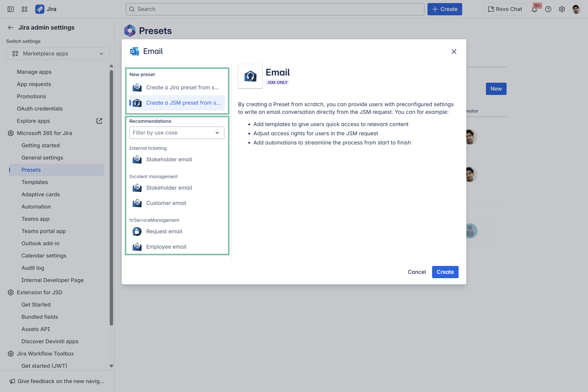Image resolution: width=588 pixels, height=392 pixels.
Task: Open the Marketplace apps switch settings dropdown
Action: pos(58,54)
